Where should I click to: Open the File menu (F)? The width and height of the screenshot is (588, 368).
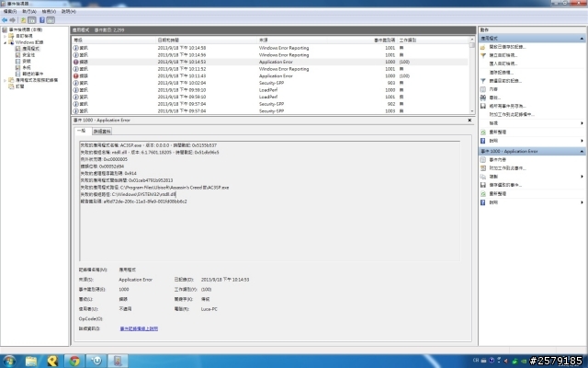[x=10, y=12]
